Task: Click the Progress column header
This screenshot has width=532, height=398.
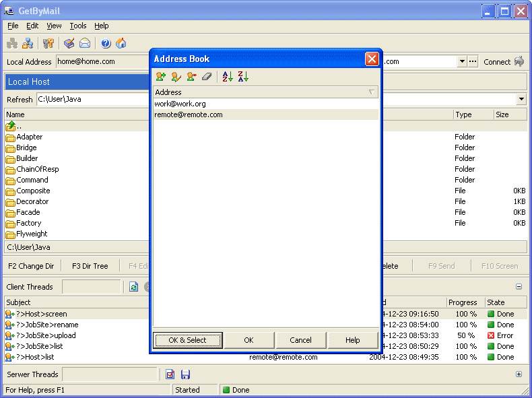Action: 465,302
